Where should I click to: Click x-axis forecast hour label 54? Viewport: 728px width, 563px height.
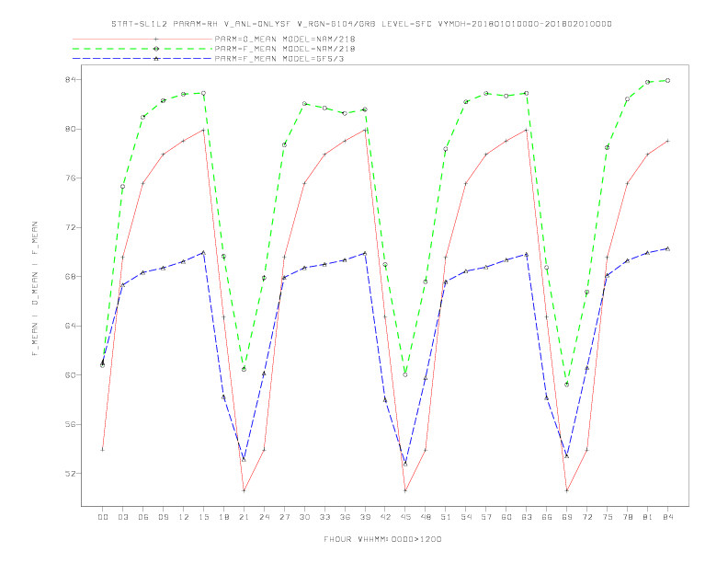(x=466, y=517)
